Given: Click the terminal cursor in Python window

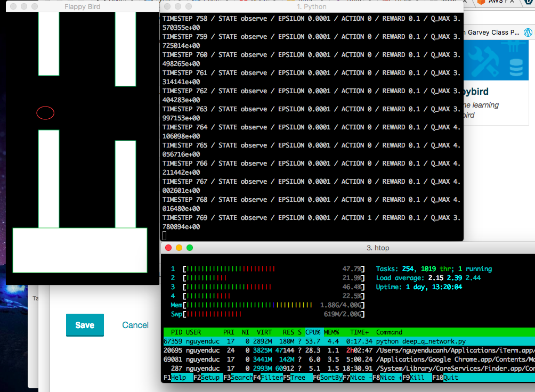Looking at the screenshot, I should (x=165, y=235).
